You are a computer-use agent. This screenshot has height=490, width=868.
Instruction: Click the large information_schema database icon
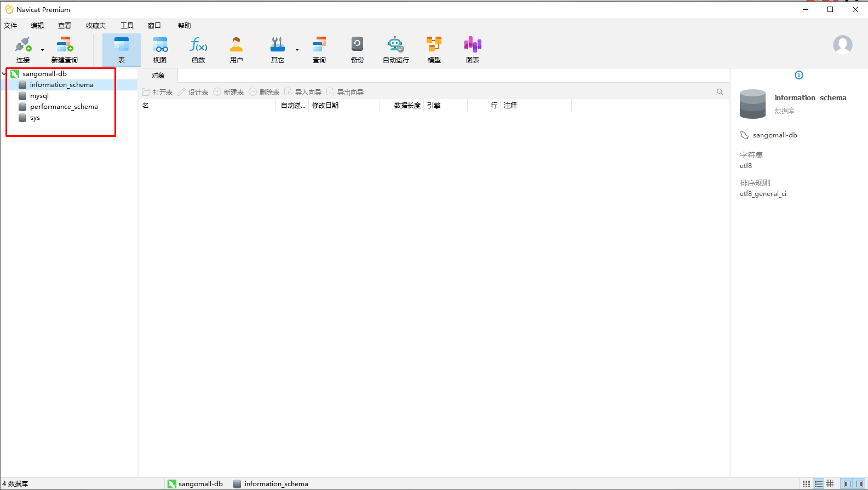pyautogui.click(x=753, y=104)
